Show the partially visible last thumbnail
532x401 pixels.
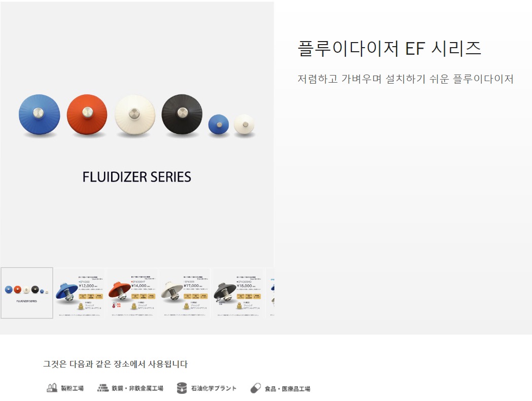(x=270, y=293)
